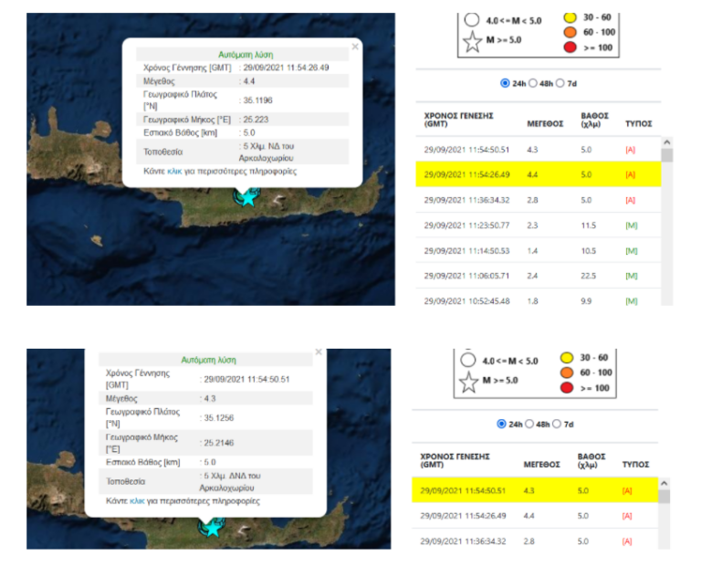Click the orange 60 - 100 depth circle in upper legend
Screen dimensions: 701x588
point(570,33)
